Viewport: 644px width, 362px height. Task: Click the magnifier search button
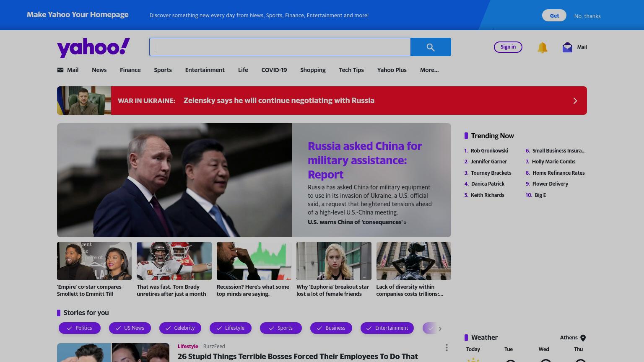[x=431, y=47]
